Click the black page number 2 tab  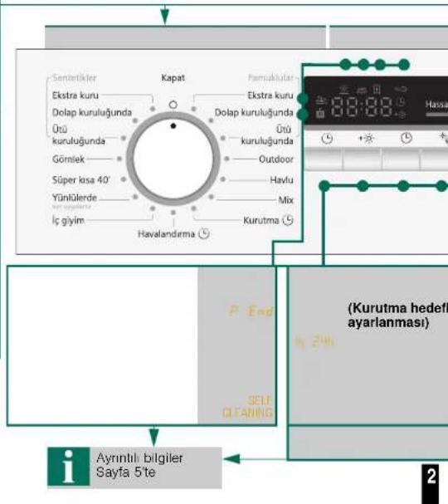point(431,482)
